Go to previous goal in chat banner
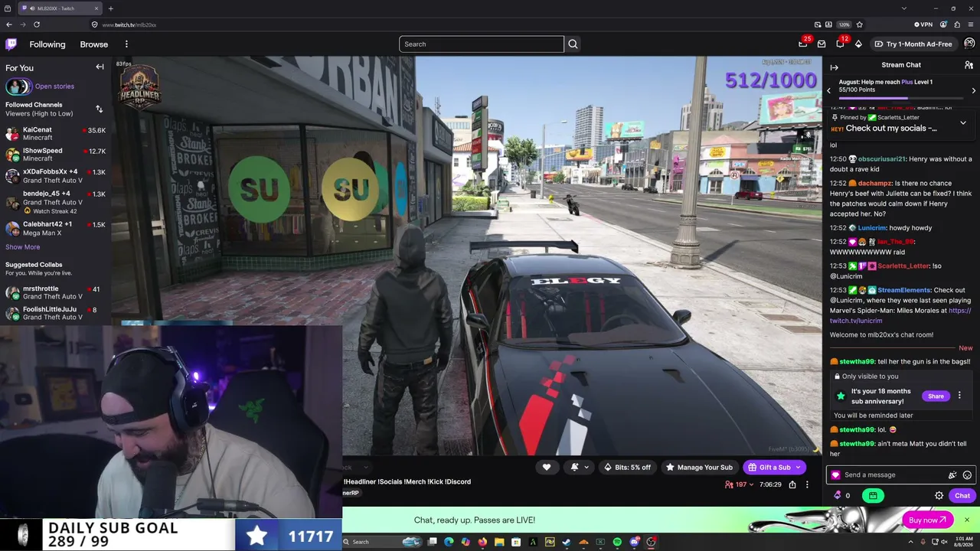 pyautogui.click(x=828, y=90)
